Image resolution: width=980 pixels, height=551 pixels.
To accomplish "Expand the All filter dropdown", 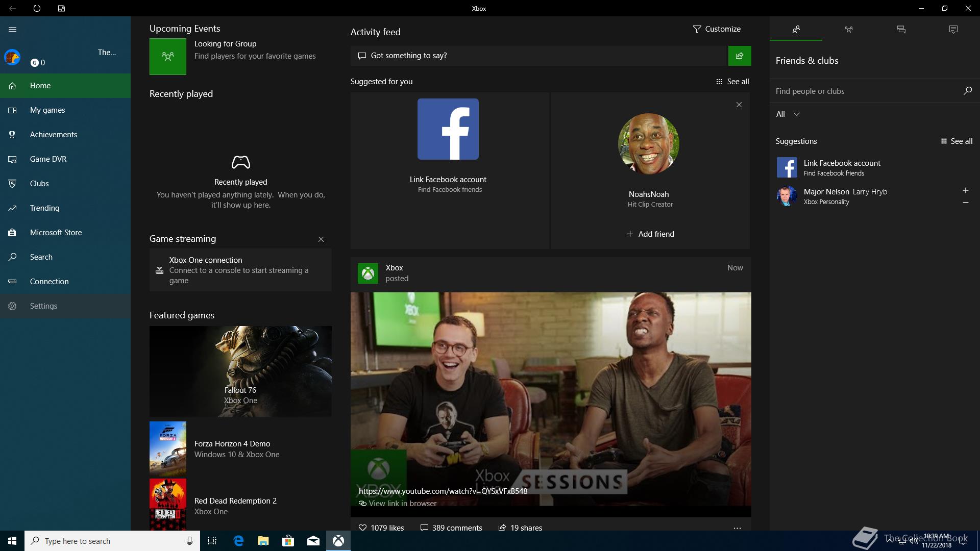I will pyautogui.click(x=788, y=114).
